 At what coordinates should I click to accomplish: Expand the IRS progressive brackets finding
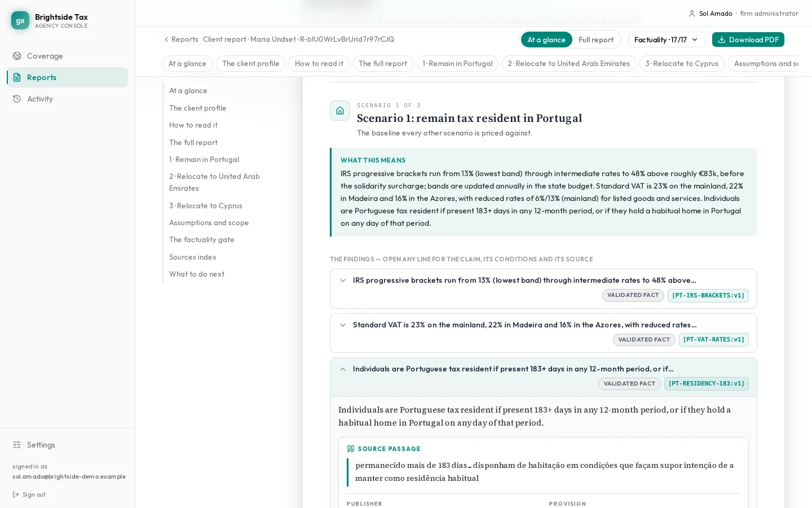pos(544,289)
